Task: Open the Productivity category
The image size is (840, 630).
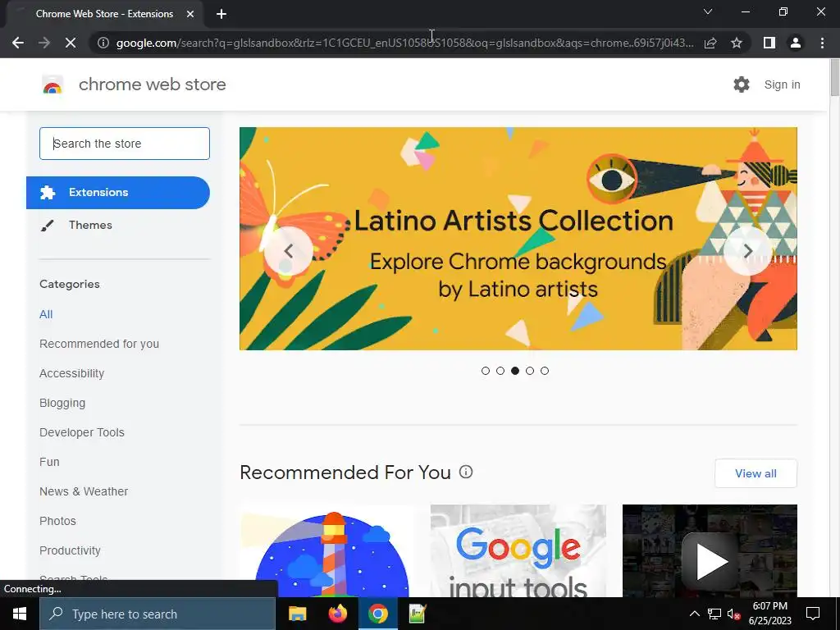Action: [x=71, y=550]
